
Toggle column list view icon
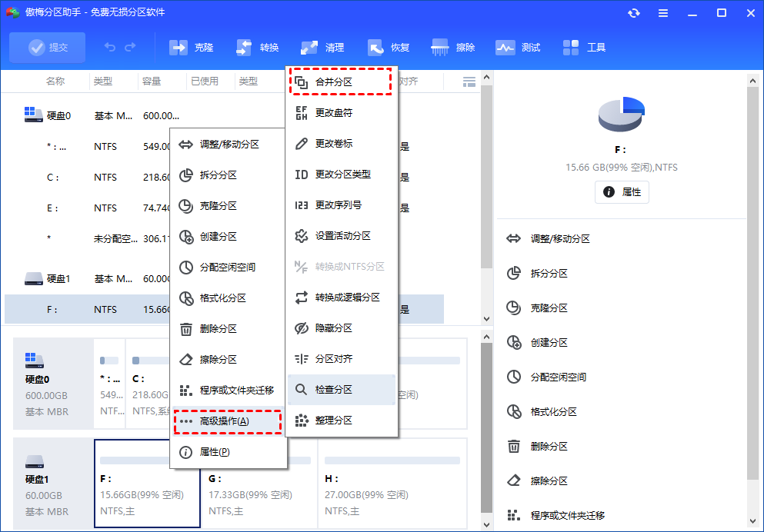pyautogui.click(x=469, y=81)
